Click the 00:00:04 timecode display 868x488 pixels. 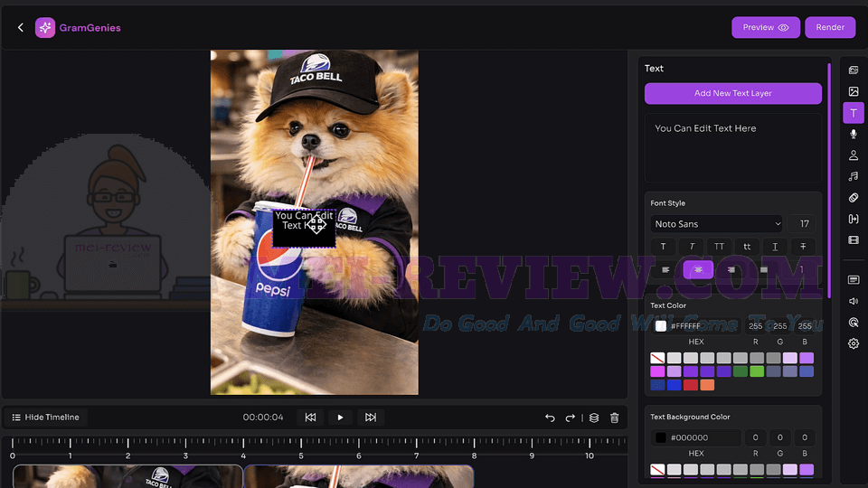click(x=263, y=418)
